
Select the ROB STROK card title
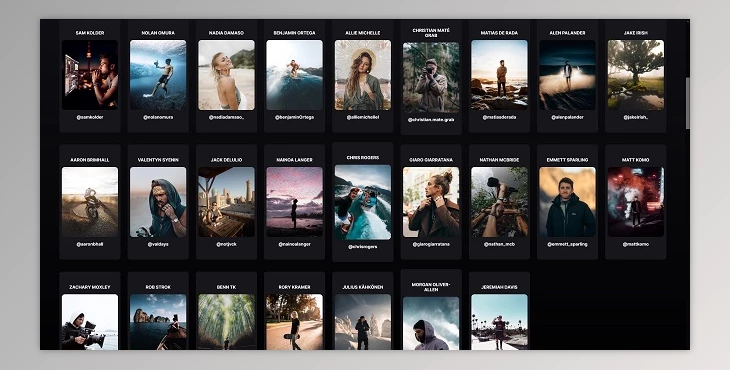coord(158,287)
